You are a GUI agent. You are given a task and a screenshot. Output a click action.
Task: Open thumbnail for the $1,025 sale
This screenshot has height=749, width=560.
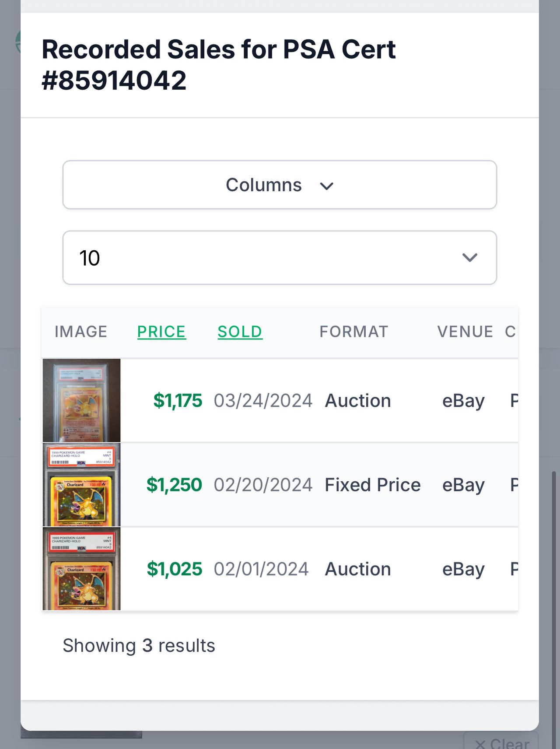pyautogui.click(x=81, y=569)
